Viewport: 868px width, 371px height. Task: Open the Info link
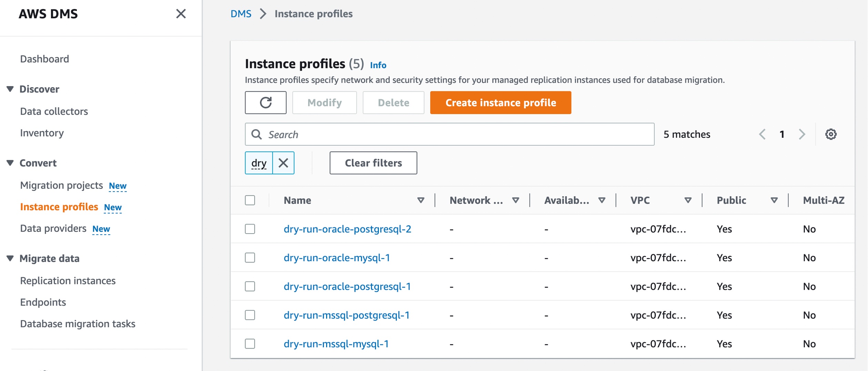click(x=378, y=65)
